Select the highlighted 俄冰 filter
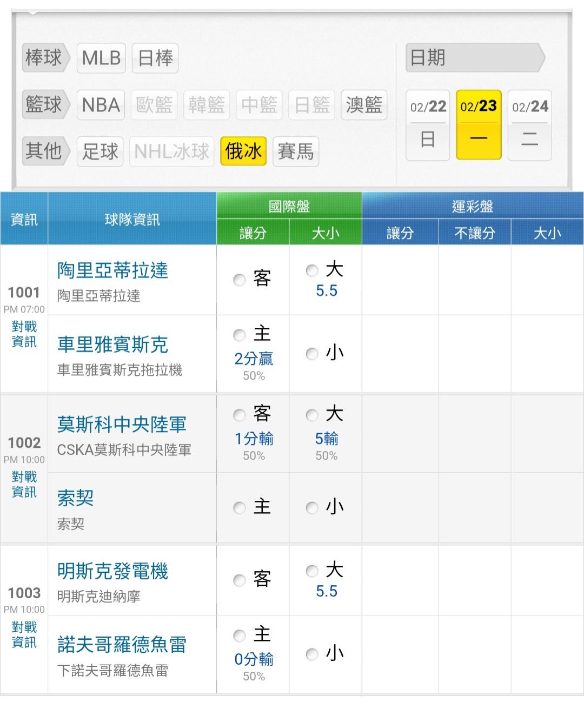This screenshot has height=728, width=584. click(243, 151)
